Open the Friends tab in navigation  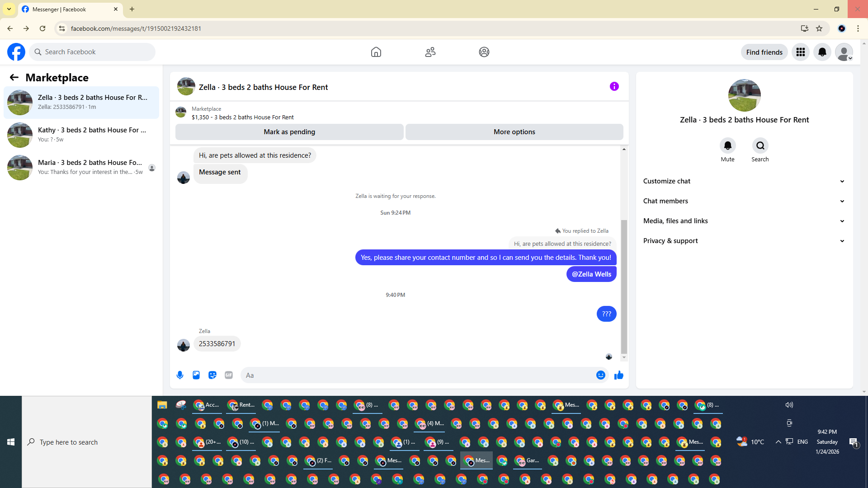(430, 52)
